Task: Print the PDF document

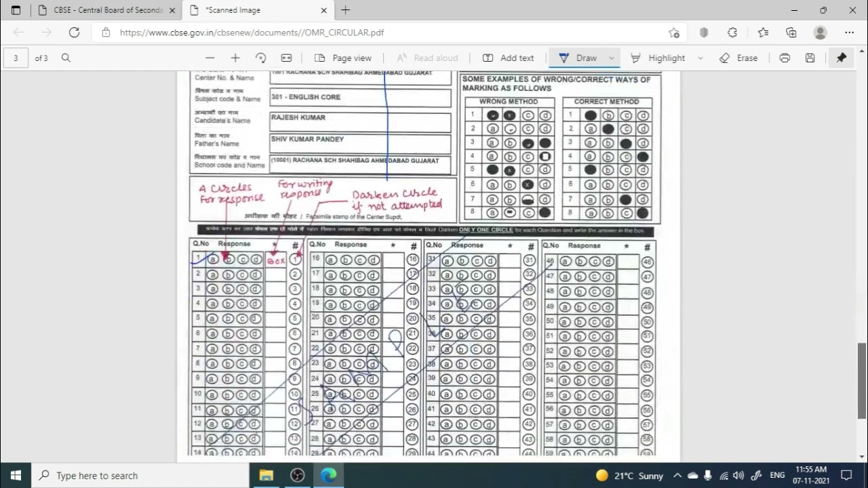Action: pos(785,58)
